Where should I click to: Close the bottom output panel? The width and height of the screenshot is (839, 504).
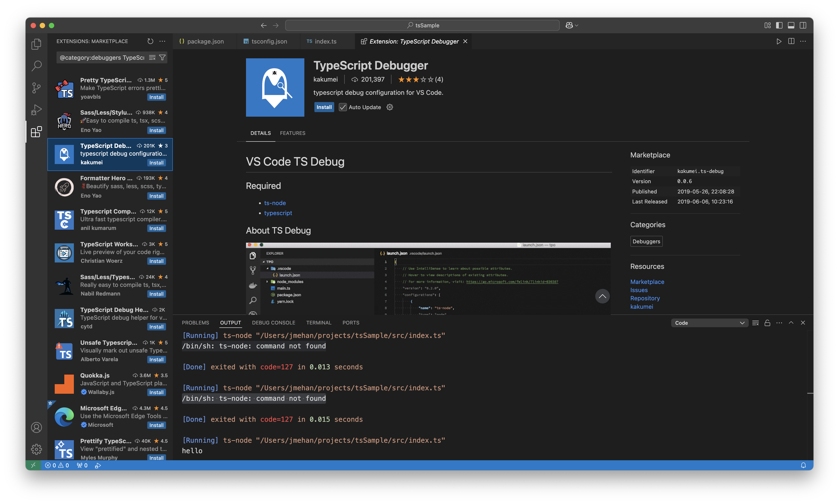(x=803, y=323)
